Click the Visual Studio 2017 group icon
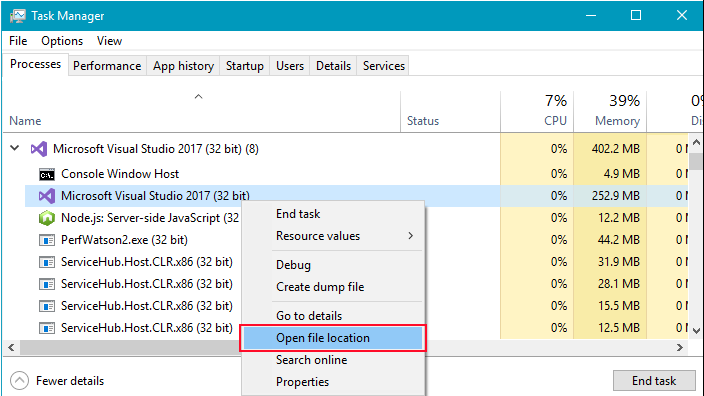This screenshot has height=396, width=704. [x=39, y=149]
